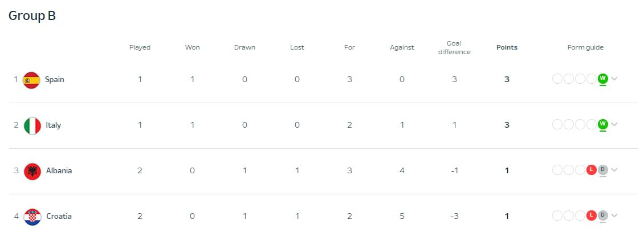This screenshot has height=236, width=644.
Task: Open the Italy team link
Action: 53,125
